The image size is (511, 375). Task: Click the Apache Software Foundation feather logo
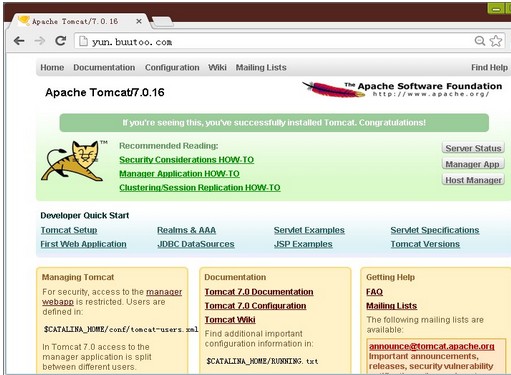333,89
